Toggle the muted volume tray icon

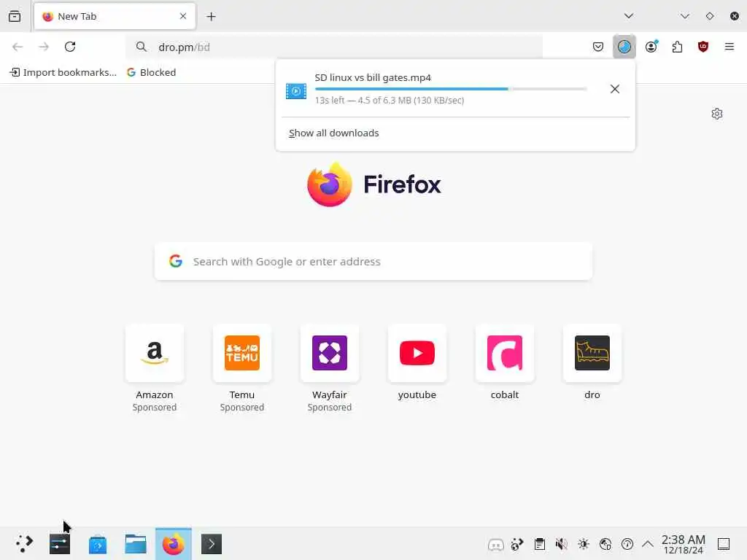(561, 544)
